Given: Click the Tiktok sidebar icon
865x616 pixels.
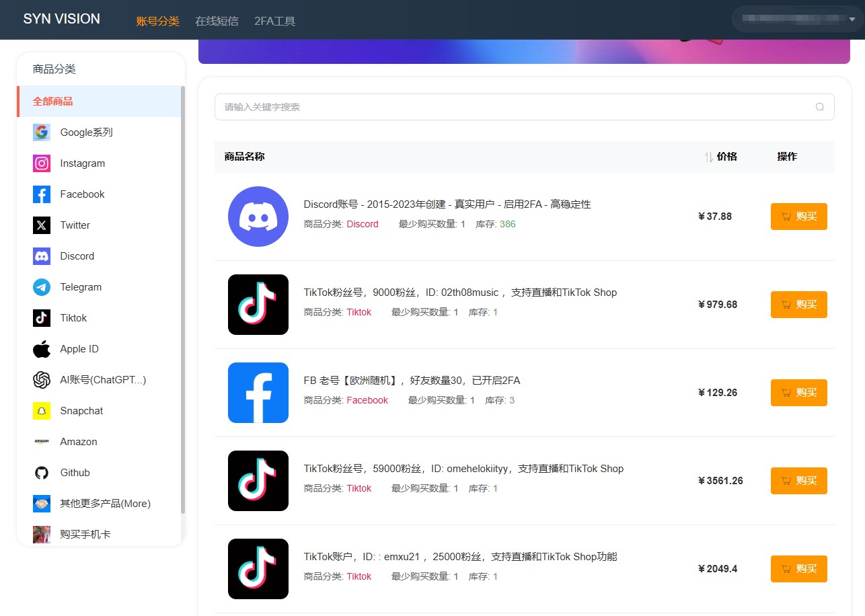Looking at the screenshot, I should [x=42, y=318].
